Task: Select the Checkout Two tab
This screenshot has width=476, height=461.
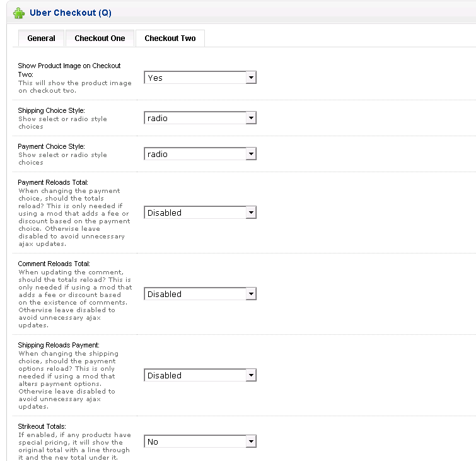Action: coord(170,38)
